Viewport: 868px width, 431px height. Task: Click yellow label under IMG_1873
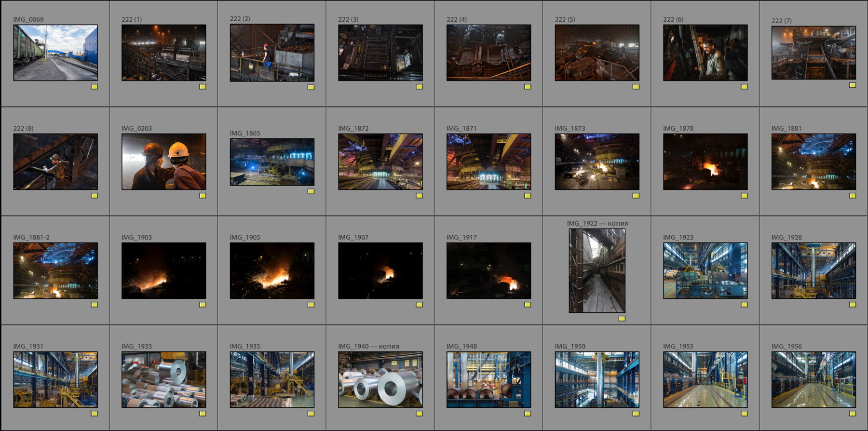click(x=636, y=196)
